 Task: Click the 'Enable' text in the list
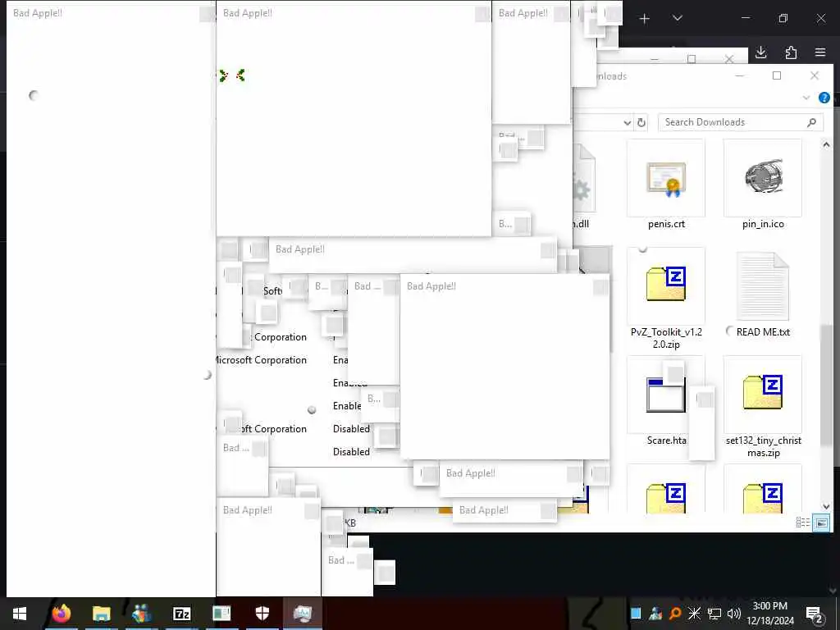pyautogui.click(x=347, y=406)
